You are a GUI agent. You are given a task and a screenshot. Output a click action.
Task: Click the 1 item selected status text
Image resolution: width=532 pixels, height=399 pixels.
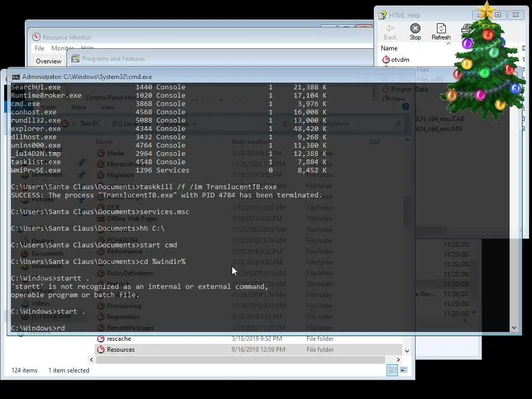click(x=69, y=370)
